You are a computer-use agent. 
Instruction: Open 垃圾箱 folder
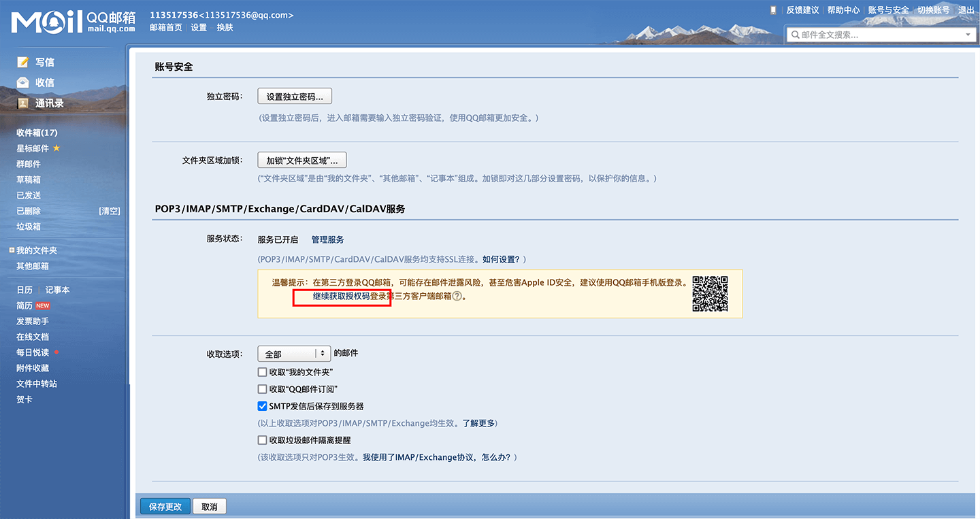pos(29,227)
